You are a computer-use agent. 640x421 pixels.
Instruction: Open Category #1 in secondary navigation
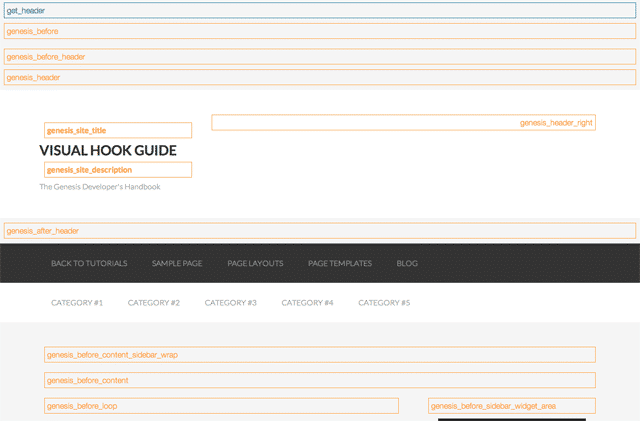click(x=77, y=303)
